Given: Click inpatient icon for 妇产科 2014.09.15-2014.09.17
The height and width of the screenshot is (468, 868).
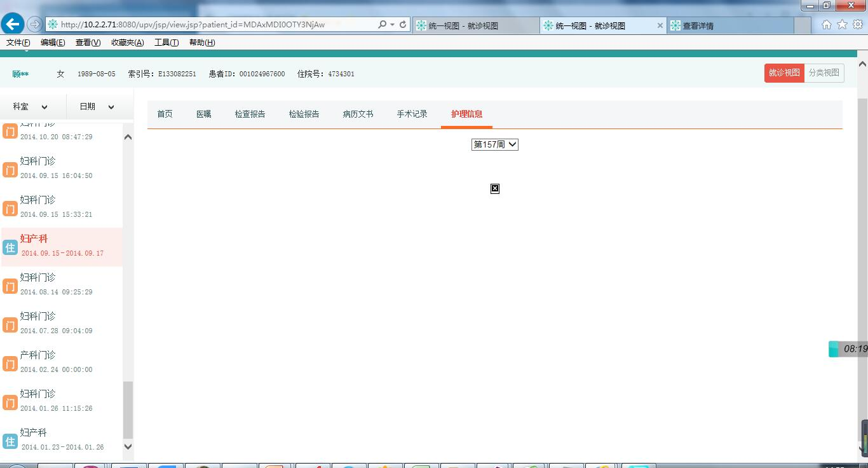Looking at the screenshot, I should point(10,247).
